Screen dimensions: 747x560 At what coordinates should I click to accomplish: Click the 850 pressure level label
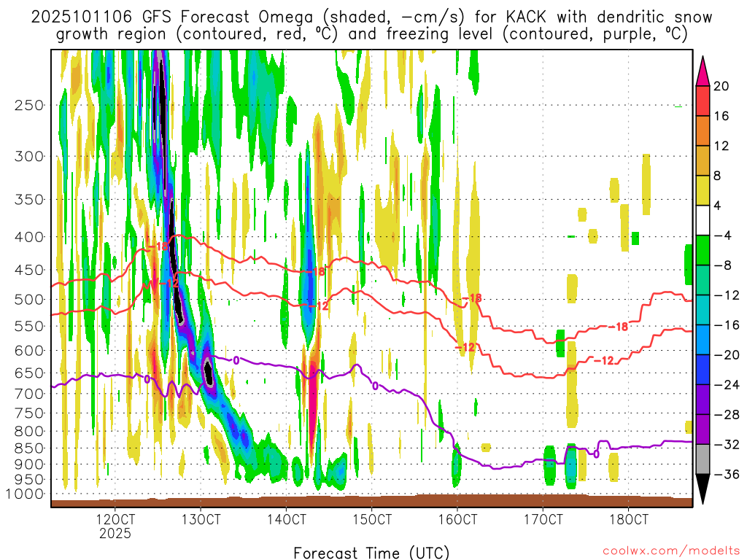[29, 448]
